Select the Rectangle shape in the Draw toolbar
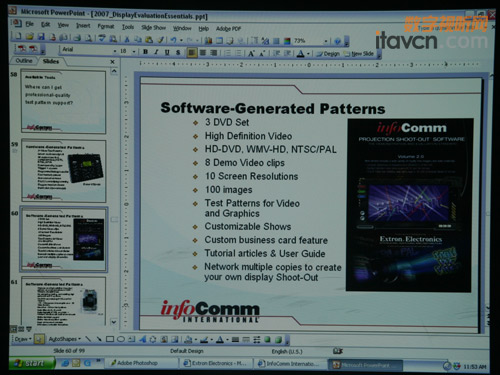The height and width of the screenshot is (375, 500). [x=110, y=339]
